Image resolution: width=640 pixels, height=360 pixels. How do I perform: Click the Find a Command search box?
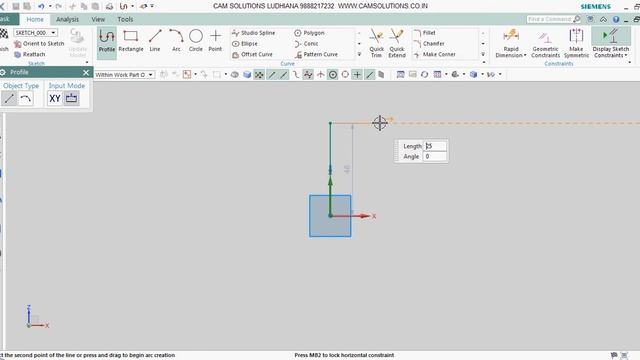[553, 19]
